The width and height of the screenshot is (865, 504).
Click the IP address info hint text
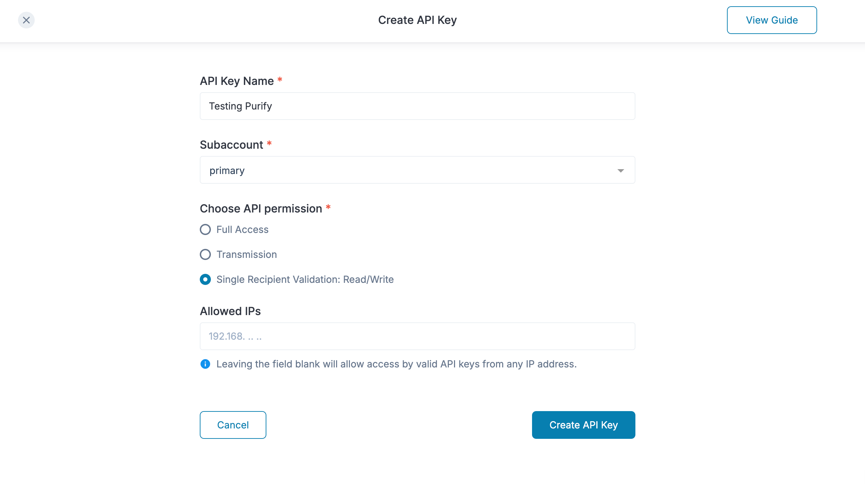coord(396,364)
